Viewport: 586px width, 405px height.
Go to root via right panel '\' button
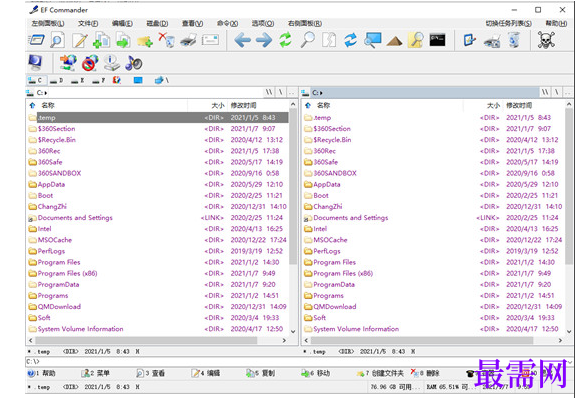(556, 92)
